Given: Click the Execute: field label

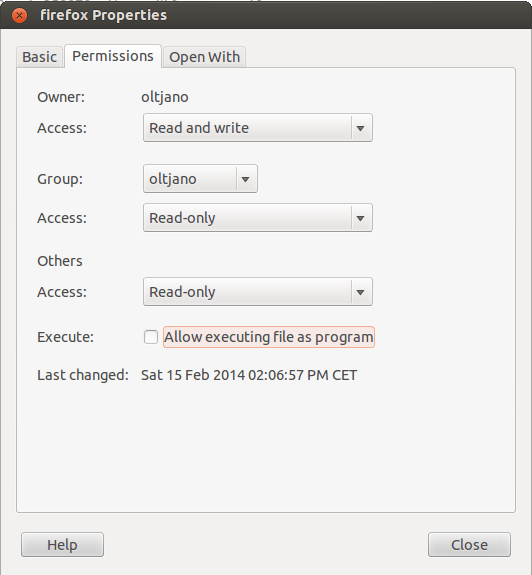Looking at the screenshot, I should (x=65, y=337).
